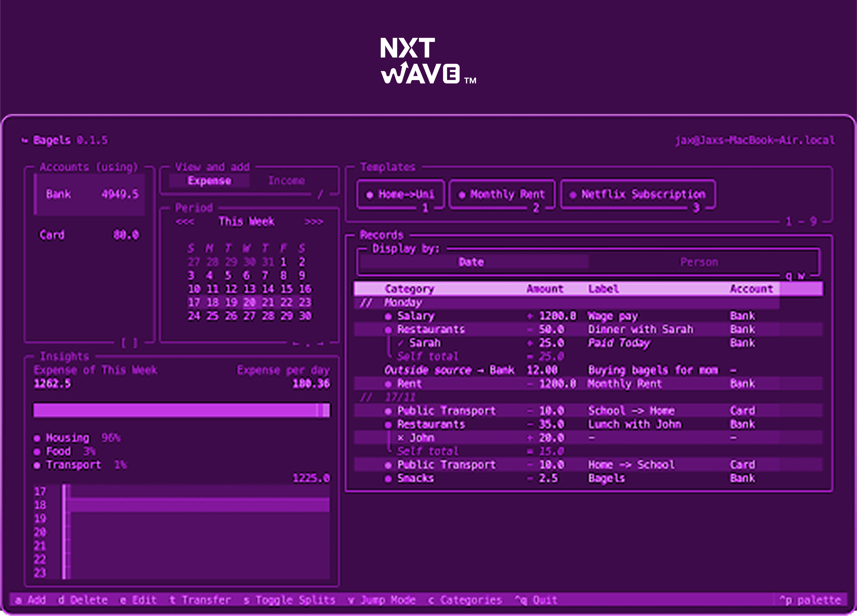Open Categories from the footer

465,600
